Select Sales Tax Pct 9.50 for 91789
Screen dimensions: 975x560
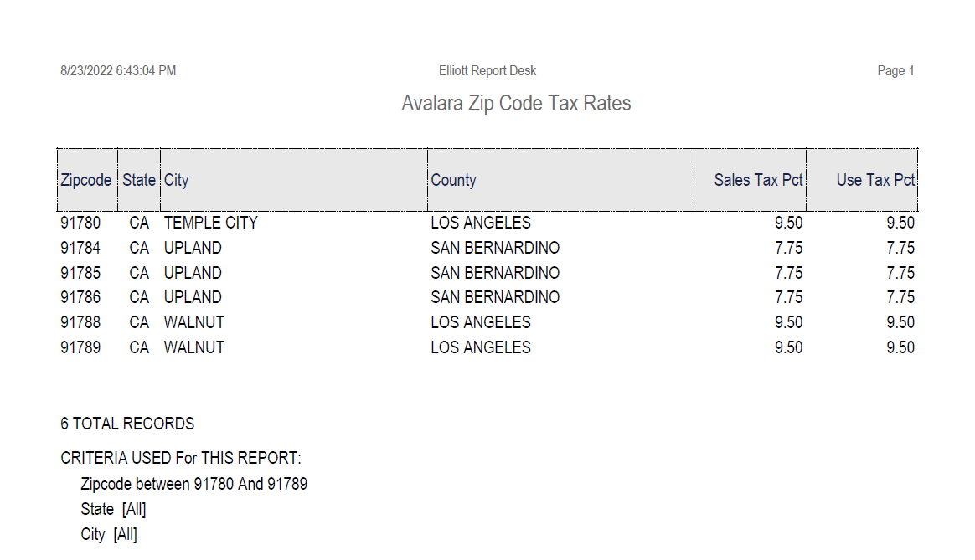click(788, 347)
